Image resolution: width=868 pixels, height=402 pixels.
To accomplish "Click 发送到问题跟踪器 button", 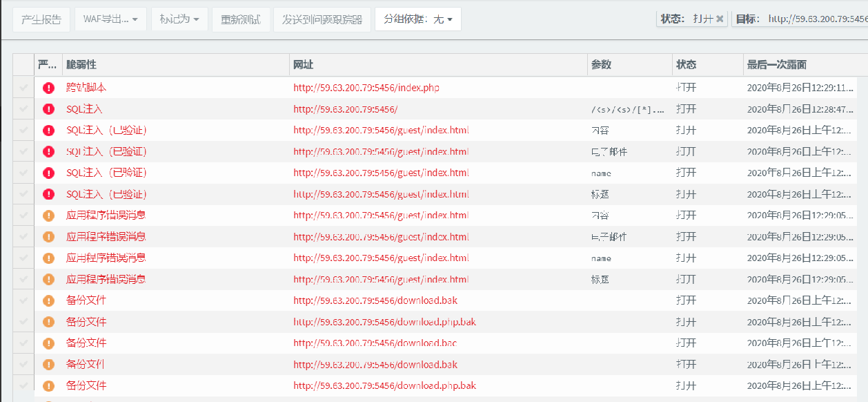I will [x=322, y=19].
